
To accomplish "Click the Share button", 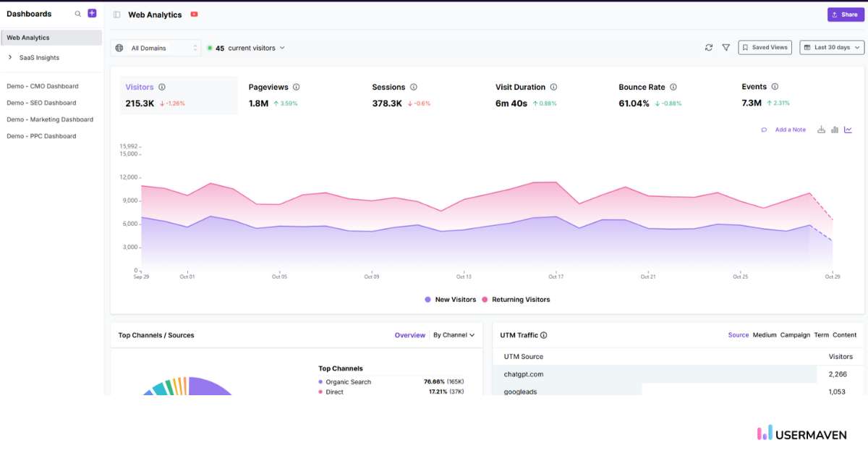I will pos(845,14).
